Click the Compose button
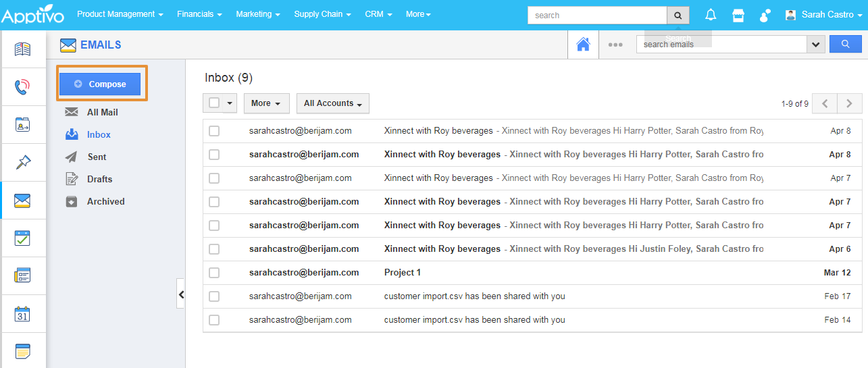The height and width of the screenshot is (368, 868). [100, 84]
